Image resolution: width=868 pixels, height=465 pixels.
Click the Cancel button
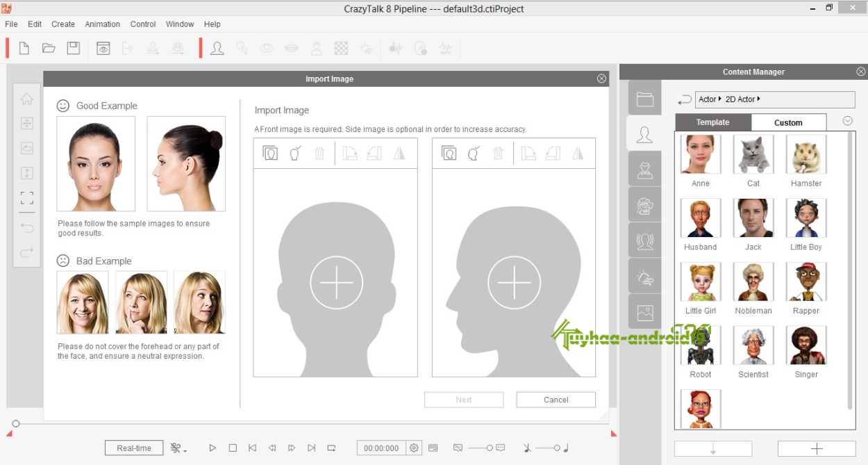coord(556,400)
